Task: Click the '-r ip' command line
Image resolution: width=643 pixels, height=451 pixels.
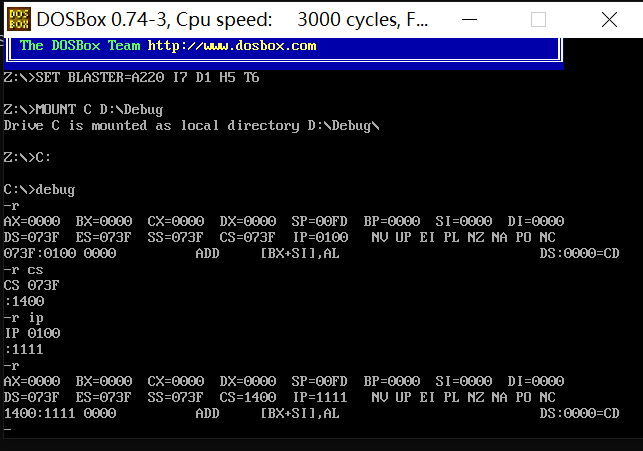Action: pos(23,318)
